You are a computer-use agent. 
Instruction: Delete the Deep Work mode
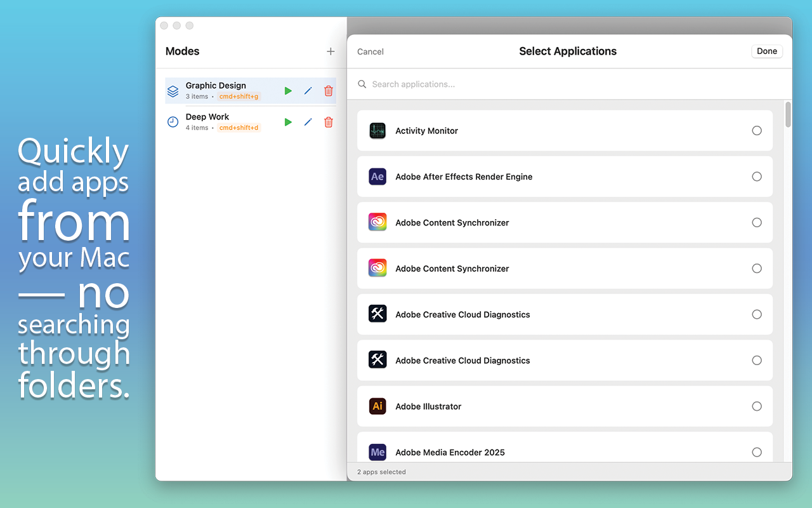click(x=328, y=122)
